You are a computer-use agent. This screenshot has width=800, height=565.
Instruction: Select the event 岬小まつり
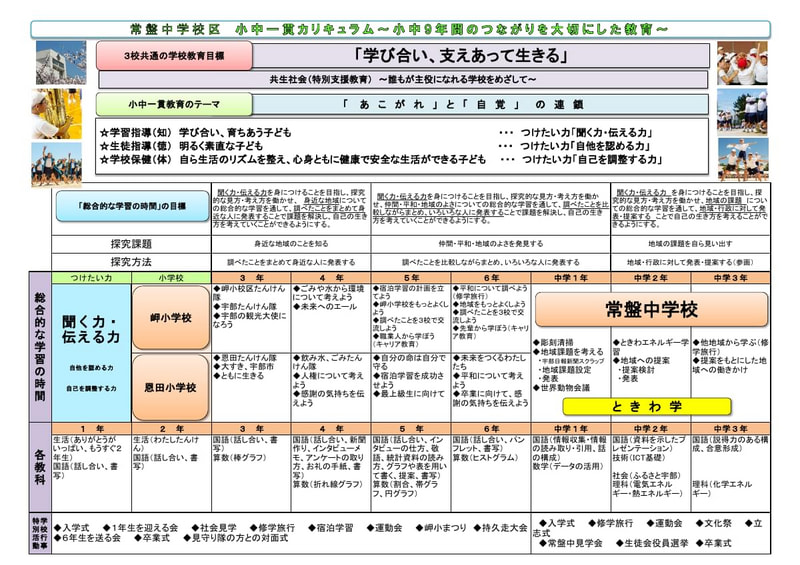440,528
